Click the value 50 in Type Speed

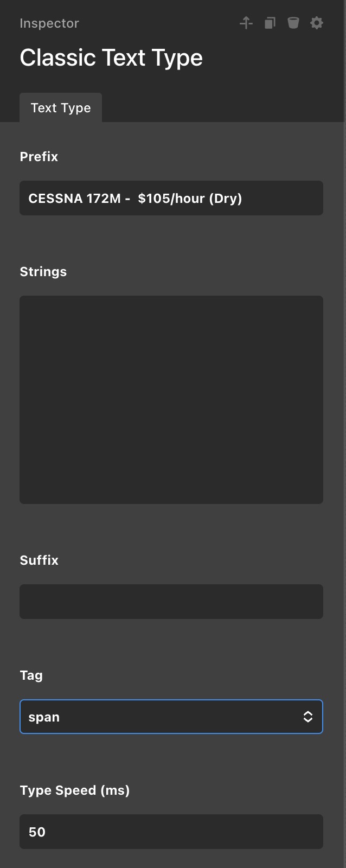pos(37,832)
